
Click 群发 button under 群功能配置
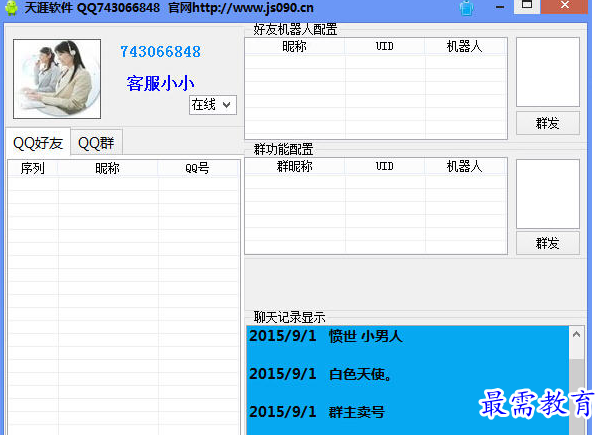[x=548, y=243]
